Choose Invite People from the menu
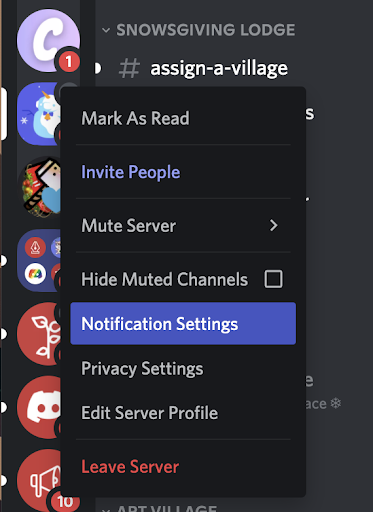The width and height of the screenshot is (373, 512). click(x=183, y=172)
